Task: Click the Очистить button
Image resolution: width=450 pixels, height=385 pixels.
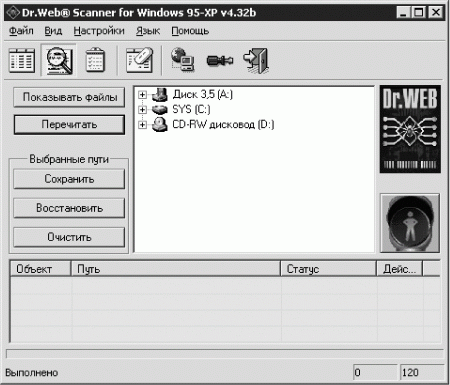Action: (x=69, y=237)
